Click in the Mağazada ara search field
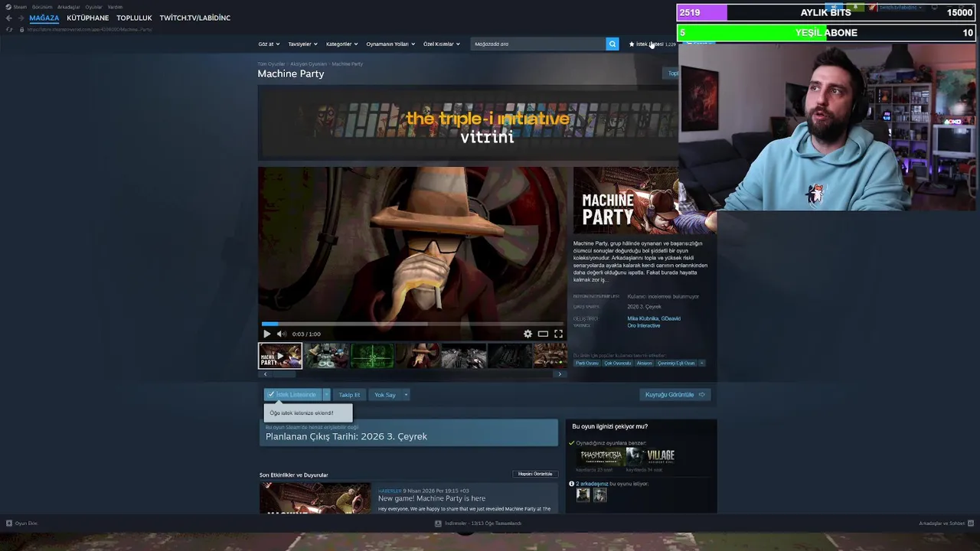980x551 pixels. 537,44
